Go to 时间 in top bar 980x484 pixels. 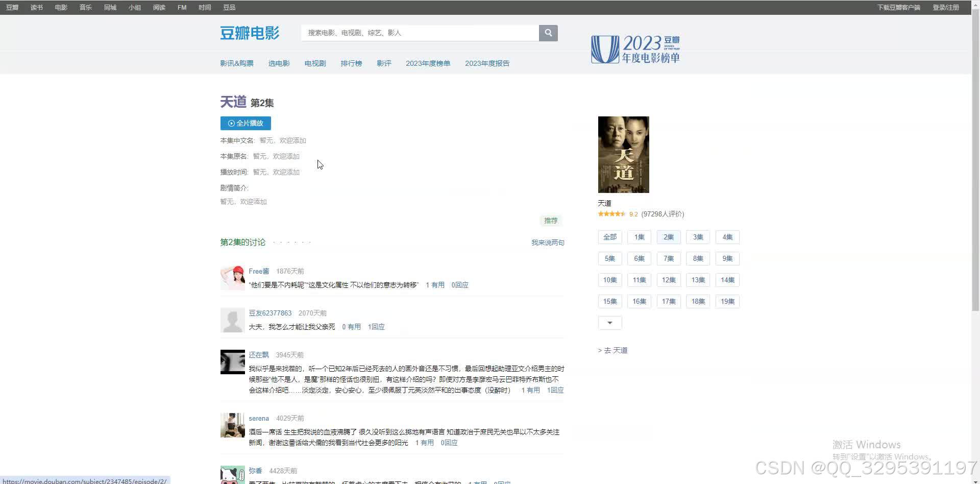click(205, 7)
